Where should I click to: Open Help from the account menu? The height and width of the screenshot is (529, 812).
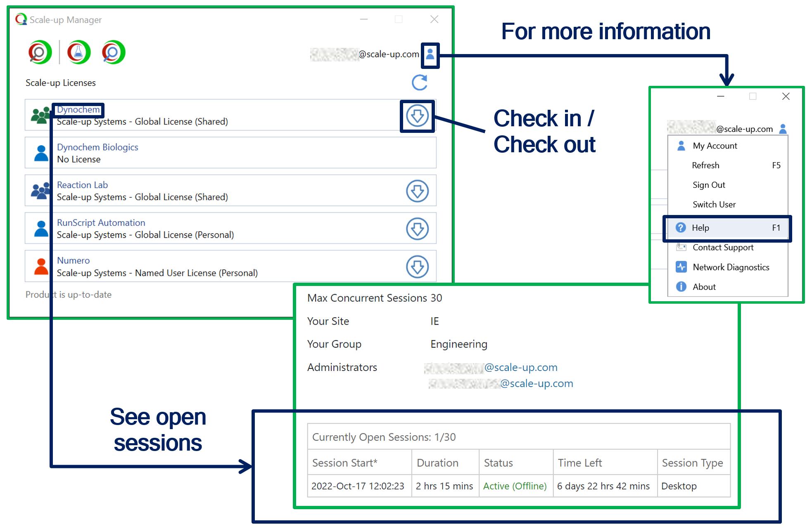[x=700, y=228]
